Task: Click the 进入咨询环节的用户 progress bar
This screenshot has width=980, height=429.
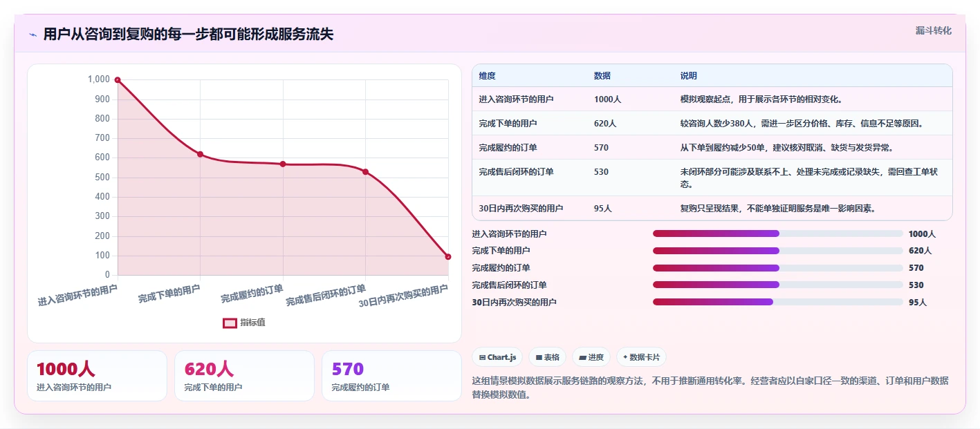Action: pos(777,233)
